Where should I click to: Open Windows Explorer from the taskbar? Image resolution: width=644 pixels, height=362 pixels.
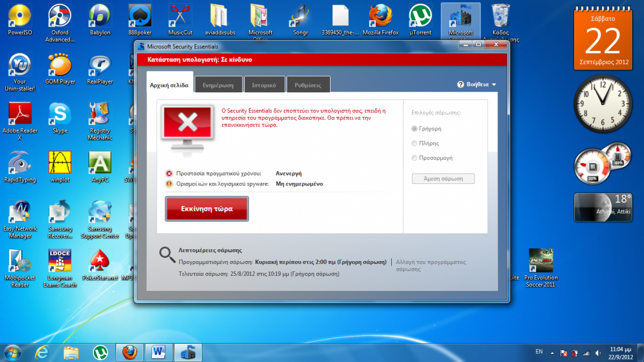(71, 352)
